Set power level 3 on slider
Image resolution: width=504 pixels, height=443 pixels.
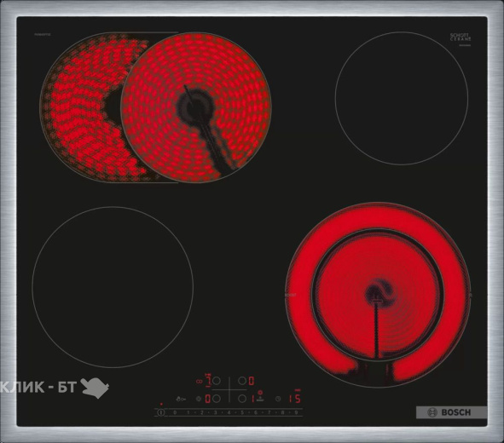click(216, 412)
